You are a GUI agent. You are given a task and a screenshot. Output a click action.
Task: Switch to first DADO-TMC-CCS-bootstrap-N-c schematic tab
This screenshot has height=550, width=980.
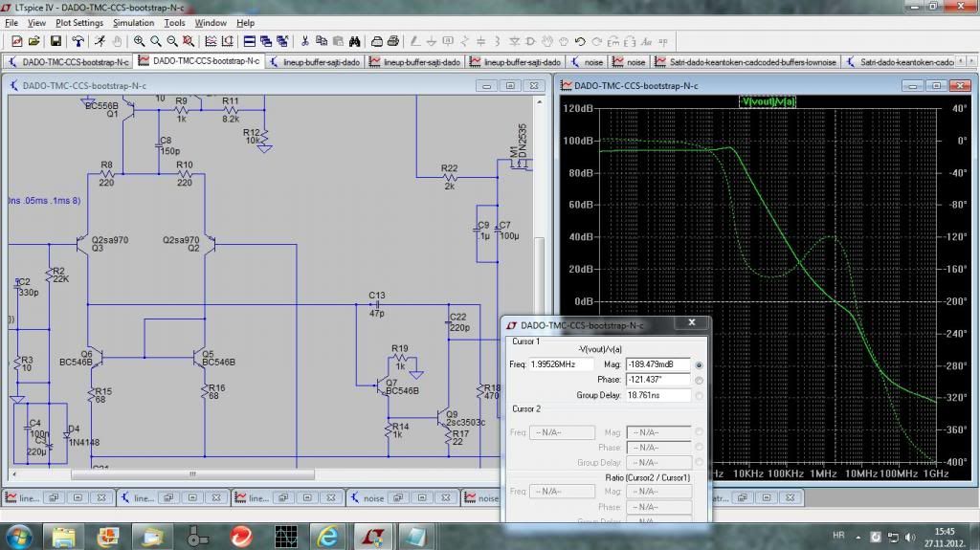(x=68, y=62)
